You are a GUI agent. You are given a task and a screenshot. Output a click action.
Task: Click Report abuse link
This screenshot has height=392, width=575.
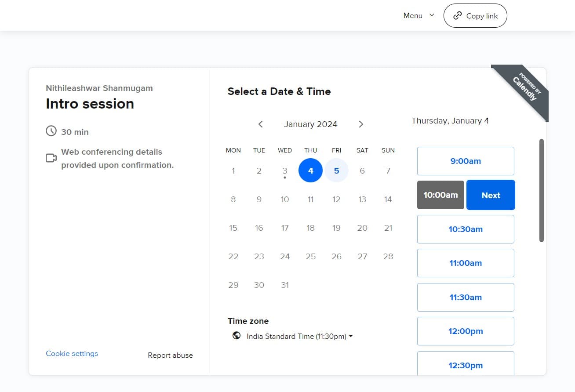[x=170, y=356]
